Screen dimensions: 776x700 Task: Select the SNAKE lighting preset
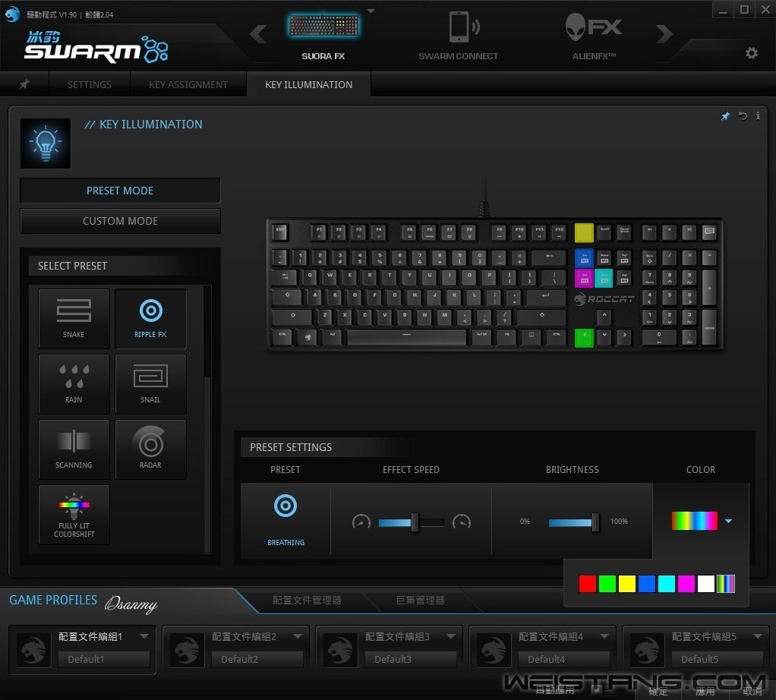coord(74,319)
